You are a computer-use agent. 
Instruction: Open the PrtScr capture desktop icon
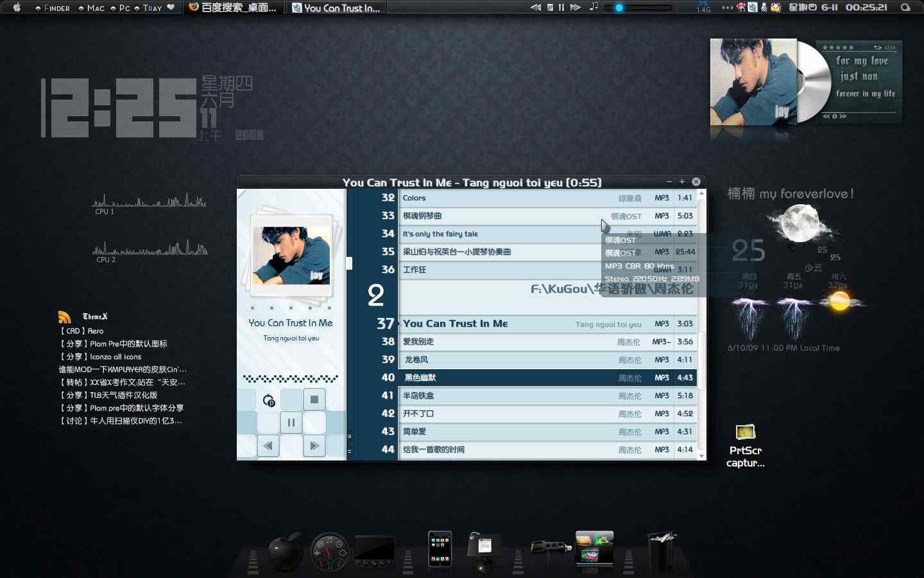tap(745, 446)
